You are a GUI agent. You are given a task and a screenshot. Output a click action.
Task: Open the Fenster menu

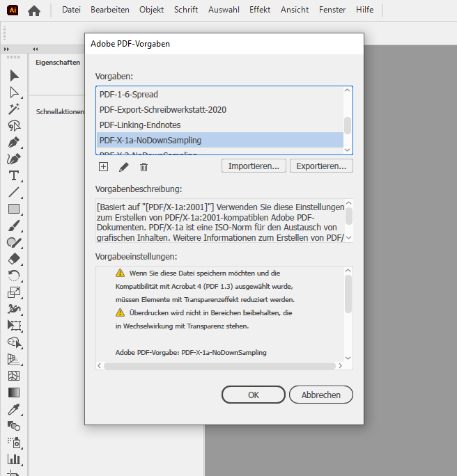tap(332, 10)
